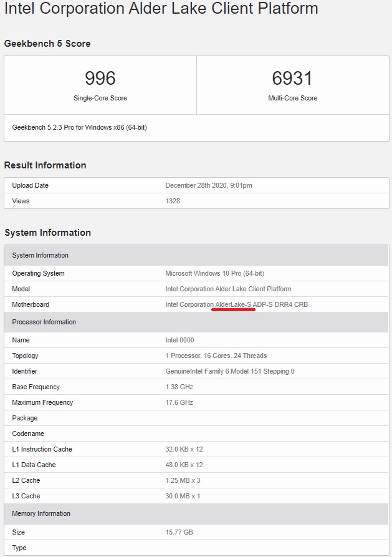Click the L2 Cache label

click(26, 481)
